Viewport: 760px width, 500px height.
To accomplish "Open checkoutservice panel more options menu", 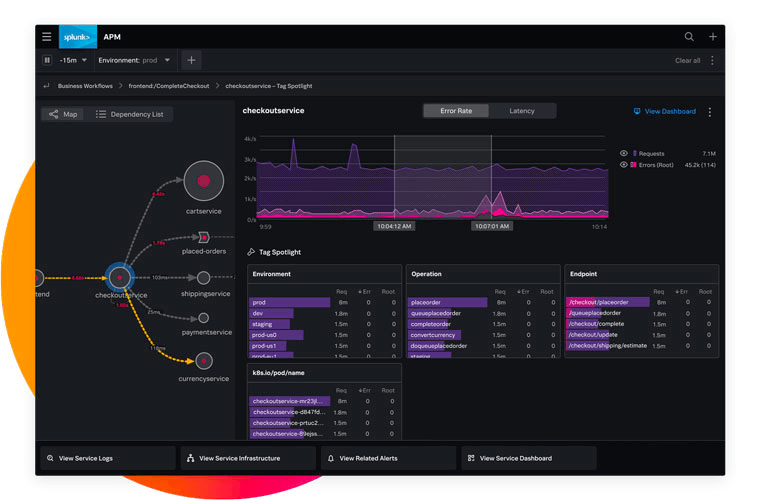I will 710,112.
